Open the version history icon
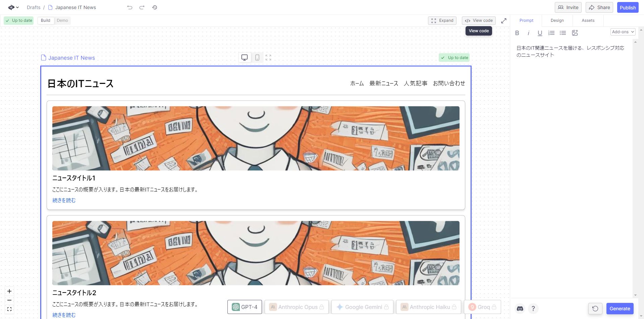Image resolution: width=644 pixels, height=319 pixels. pyautogui.click(x=154, y=7)
